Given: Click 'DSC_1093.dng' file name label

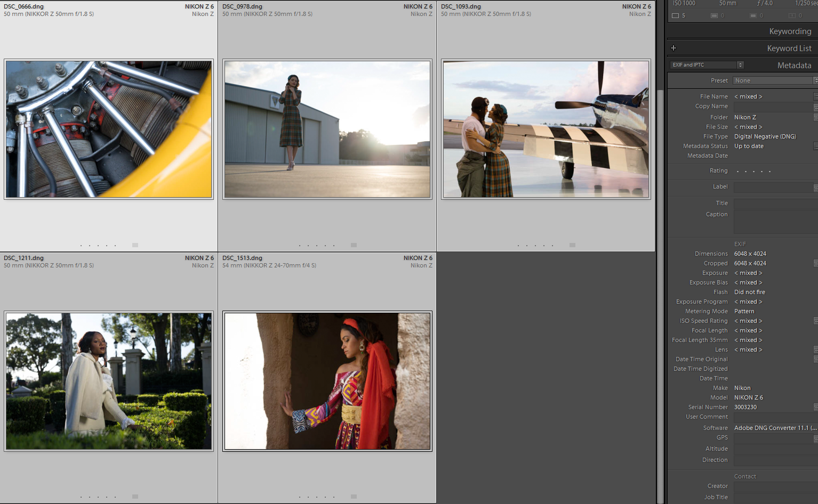Looking at the screenshot, I should point(461,6).
